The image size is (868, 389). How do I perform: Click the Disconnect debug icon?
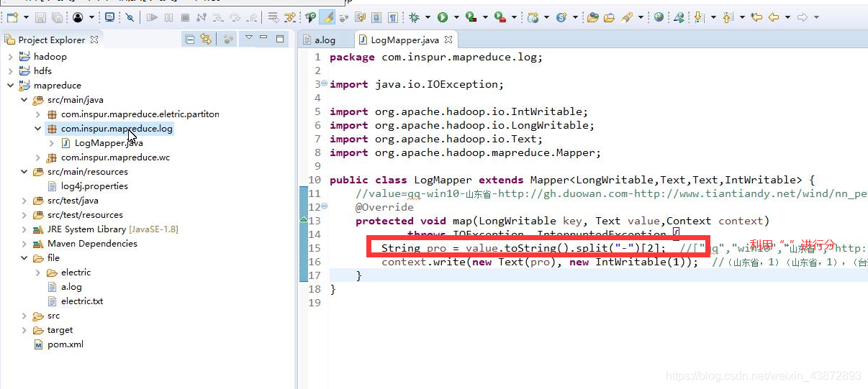[x=201, y=17]
